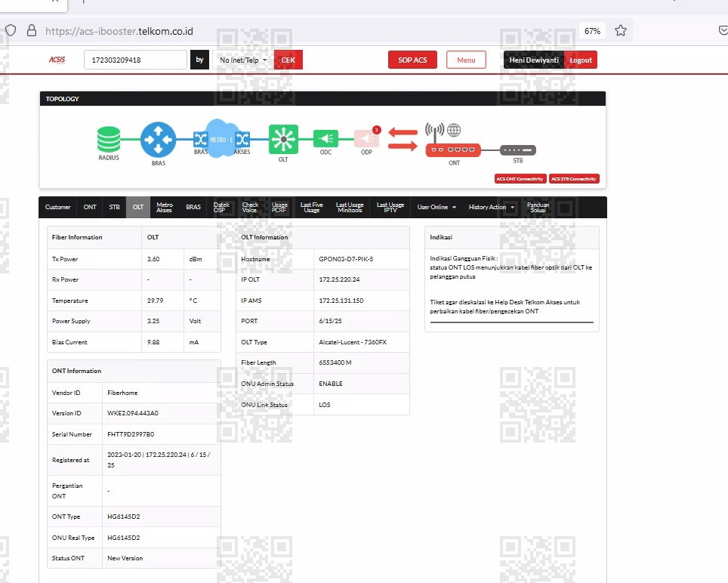
Task: Click the 'by' button next to search
Action: click(199, 60)
